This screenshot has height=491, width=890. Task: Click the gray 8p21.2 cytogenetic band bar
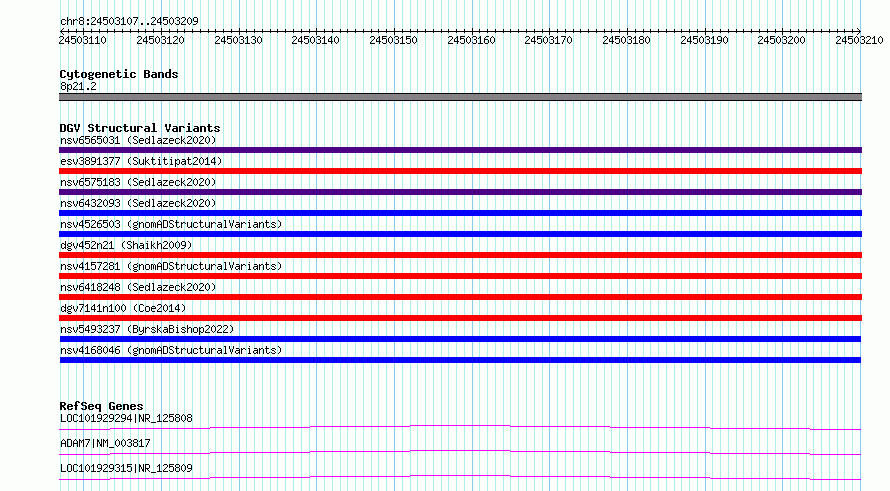460,97
